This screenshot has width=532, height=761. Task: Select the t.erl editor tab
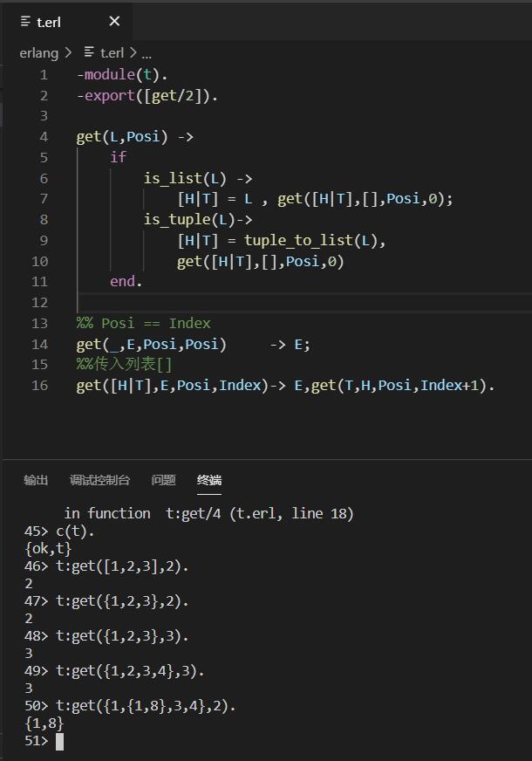click(68, 21)
